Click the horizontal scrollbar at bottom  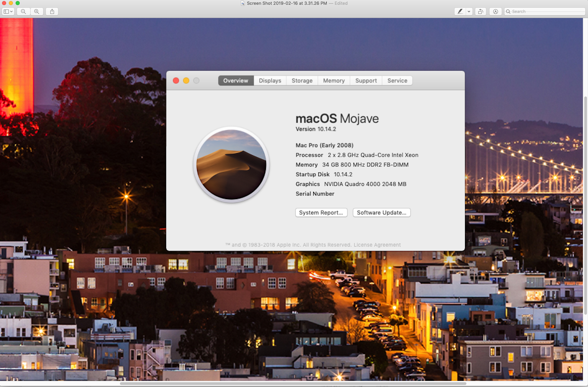(x=293, y=384)
